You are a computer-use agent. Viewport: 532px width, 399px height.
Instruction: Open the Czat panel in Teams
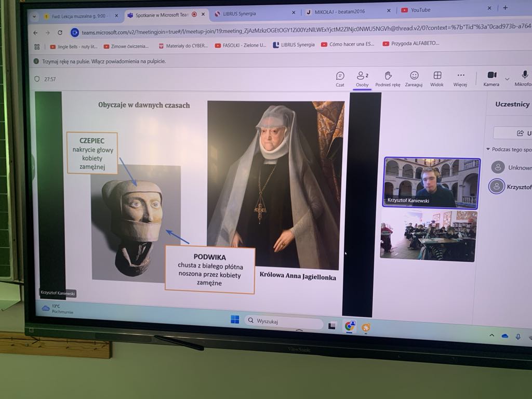pyautogui.click(x=340, y=79)
